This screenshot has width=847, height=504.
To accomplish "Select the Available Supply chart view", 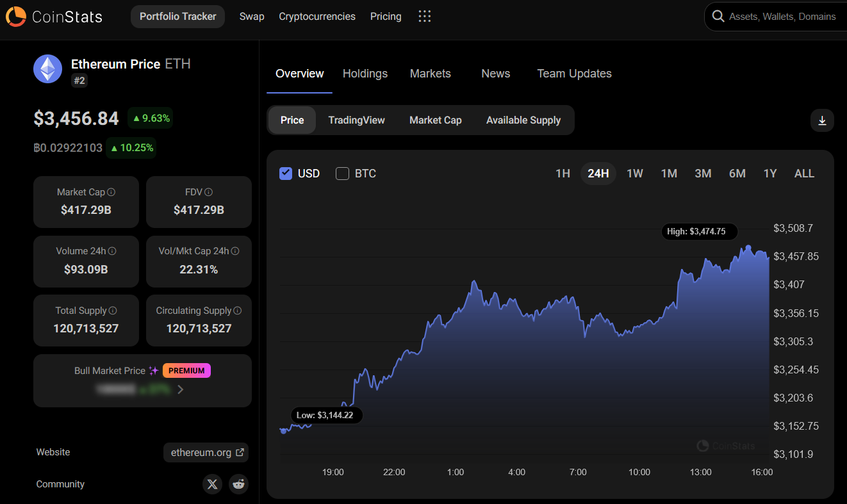I will 523,120.
